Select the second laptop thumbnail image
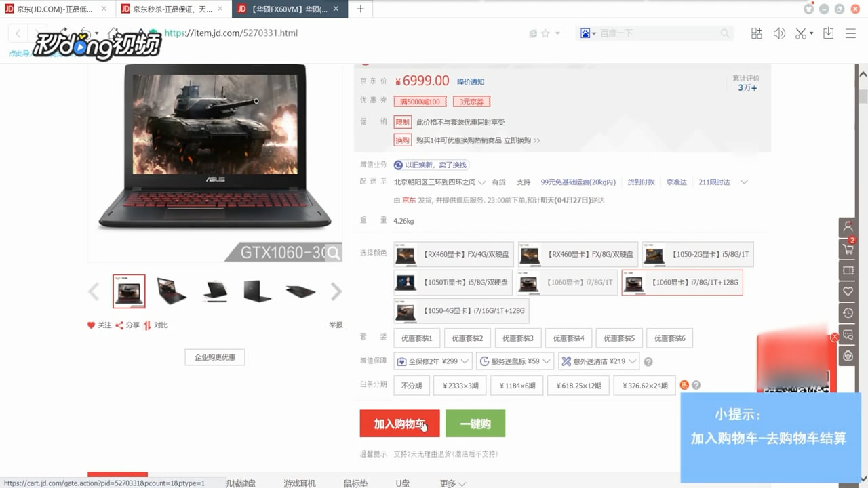The image size is (868, 488). 172,290
